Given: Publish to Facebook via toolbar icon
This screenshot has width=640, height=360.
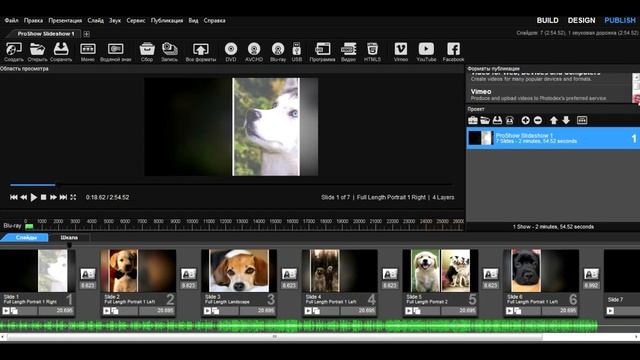Looking at the screenshot, I should [453, 49].
